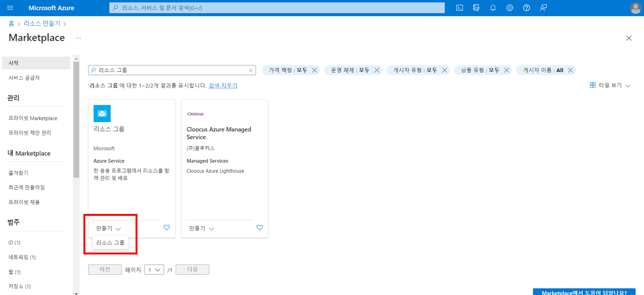Screen dimensions: 644x295
Task: Click the Microsoft Azure logo text
Action: [x=51, y=8]
